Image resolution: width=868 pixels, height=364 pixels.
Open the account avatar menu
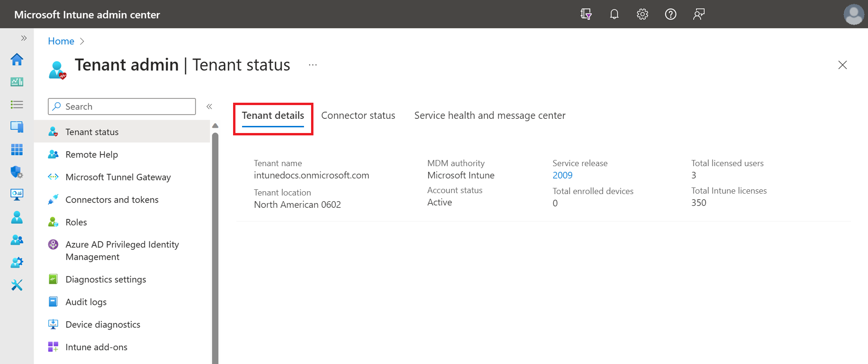(x=854, y=14)
